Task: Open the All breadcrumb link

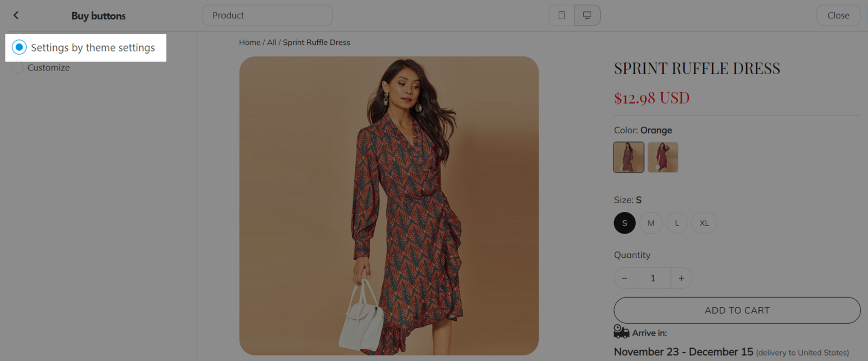Action: (272, 42)
